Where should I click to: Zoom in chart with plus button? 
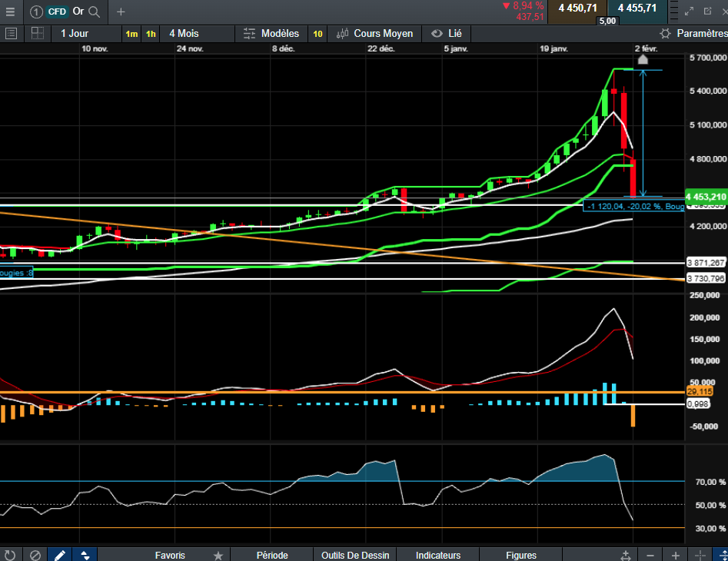(676, 555)
